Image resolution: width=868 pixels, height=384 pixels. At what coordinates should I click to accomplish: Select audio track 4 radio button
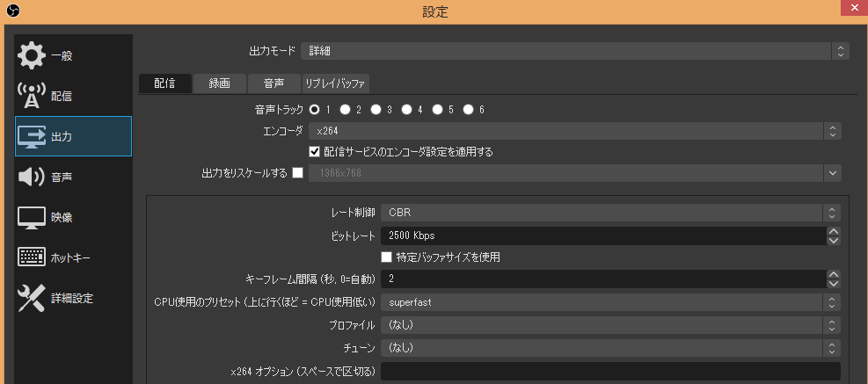[x=407, y=110]
